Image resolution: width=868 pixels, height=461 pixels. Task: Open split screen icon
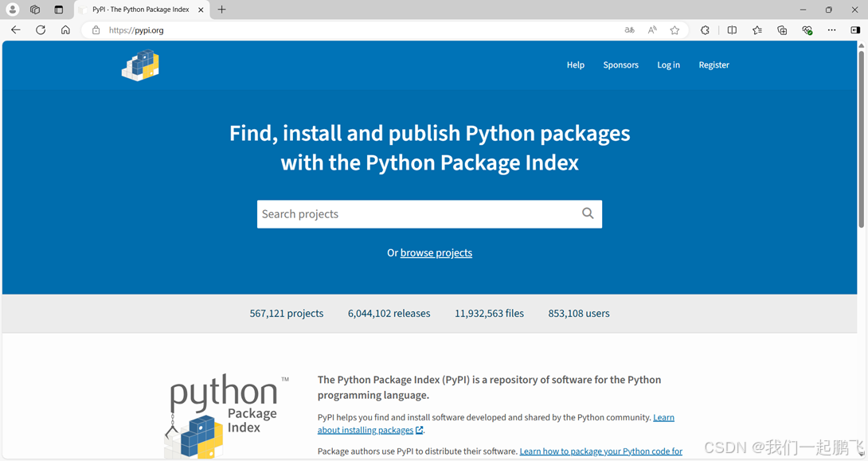pyautogui.click(x=732, y=30)
